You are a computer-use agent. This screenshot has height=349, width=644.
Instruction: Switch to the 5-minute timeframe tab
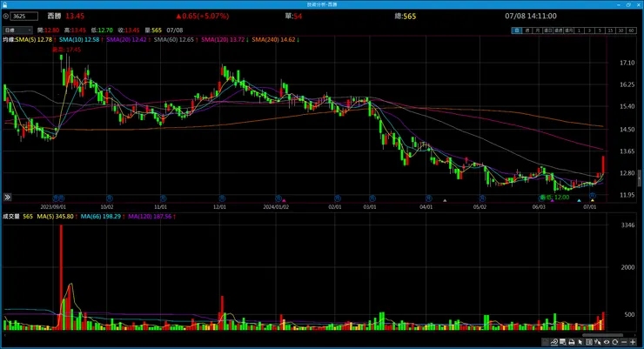pos(600,30)
